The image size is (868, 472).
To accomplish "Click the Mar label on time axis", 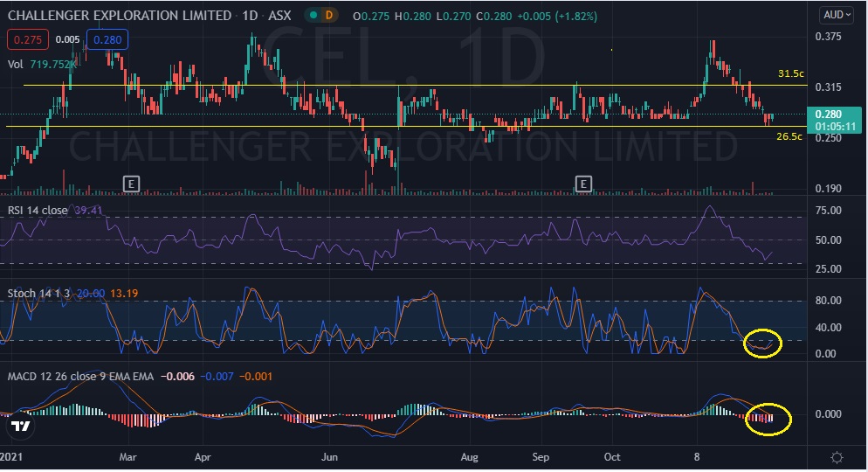I will (x=127, y=457).
